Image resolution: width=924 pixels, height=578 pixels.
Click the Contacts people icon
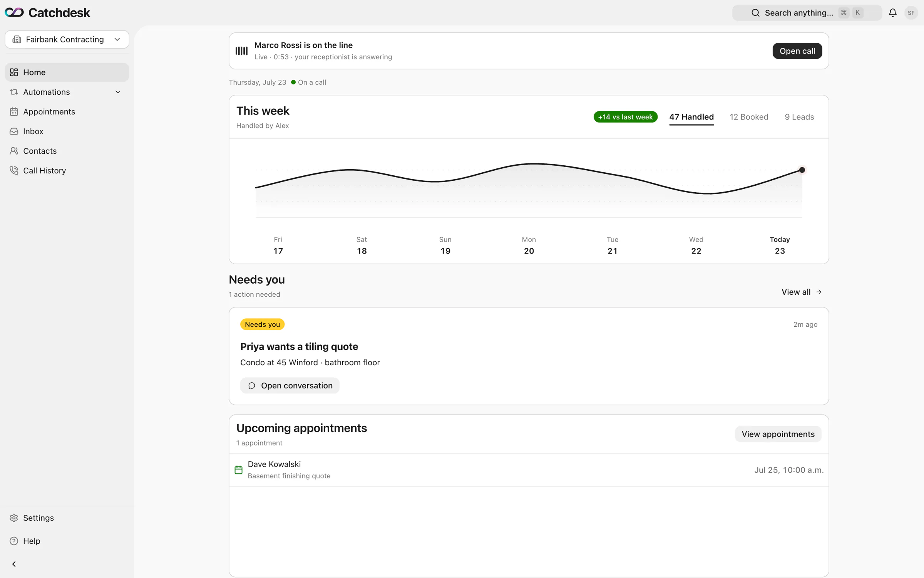[14, 151]
